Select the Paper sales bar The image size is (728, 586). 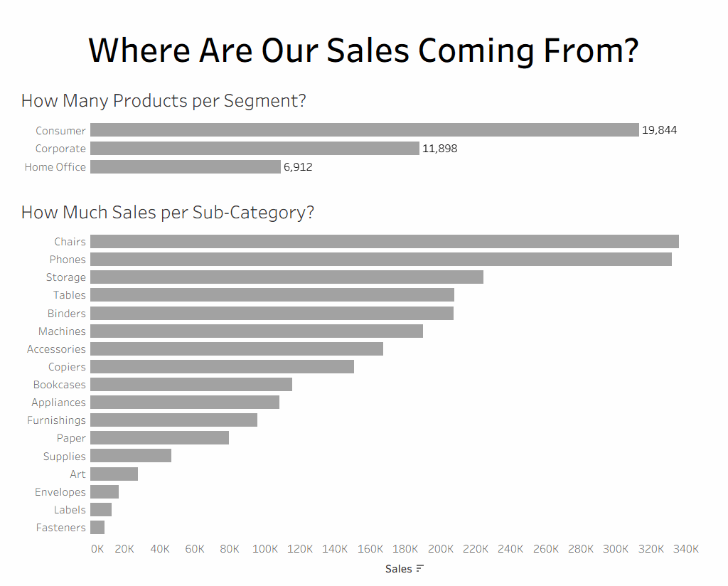[159, 438]
